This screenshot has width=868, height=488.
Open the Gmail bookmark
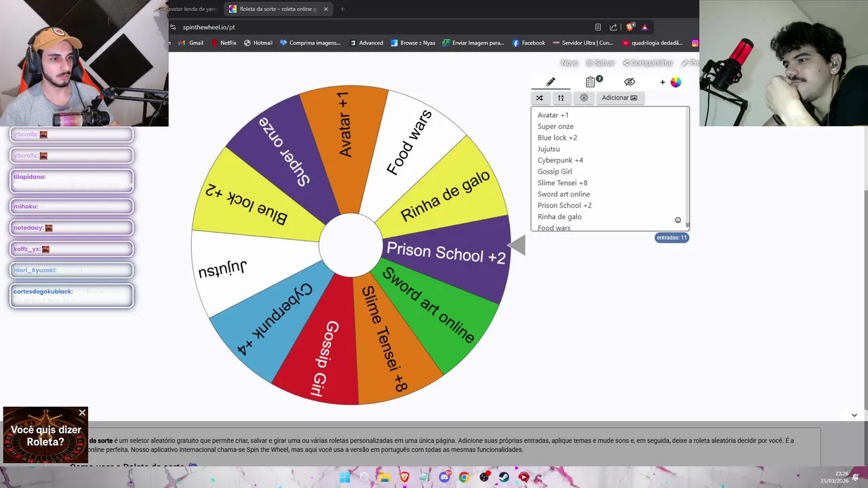[191, 43]
